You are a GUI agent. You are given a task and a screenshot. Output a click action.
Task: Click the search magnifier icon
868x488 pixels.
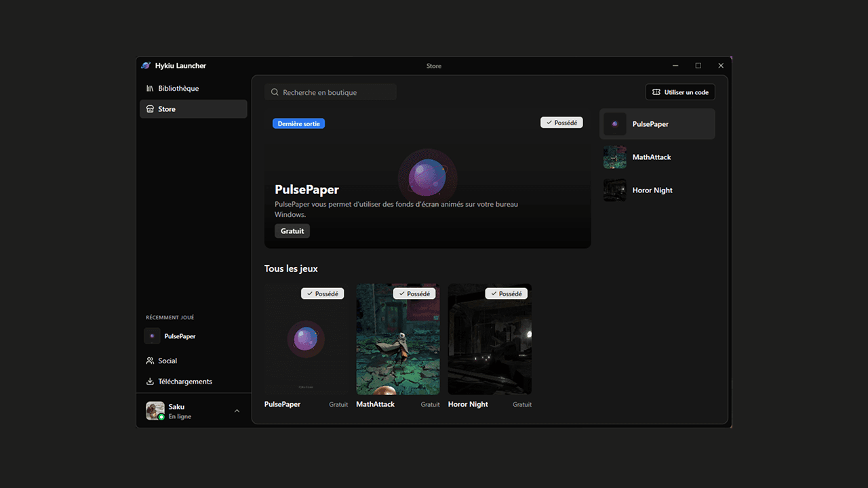coord(275,92)
